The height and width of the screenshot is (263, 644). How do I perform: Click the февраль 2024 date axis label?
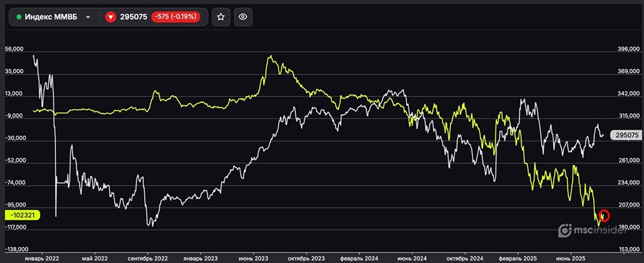(x=359, y=259)
